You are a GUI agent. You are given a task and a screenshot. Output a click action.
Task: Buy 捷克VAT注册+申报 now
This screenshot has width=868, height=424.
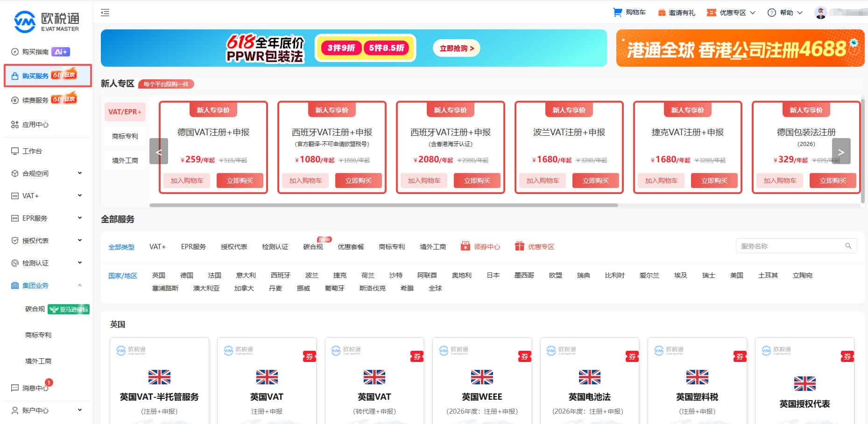tap(714, 181)
